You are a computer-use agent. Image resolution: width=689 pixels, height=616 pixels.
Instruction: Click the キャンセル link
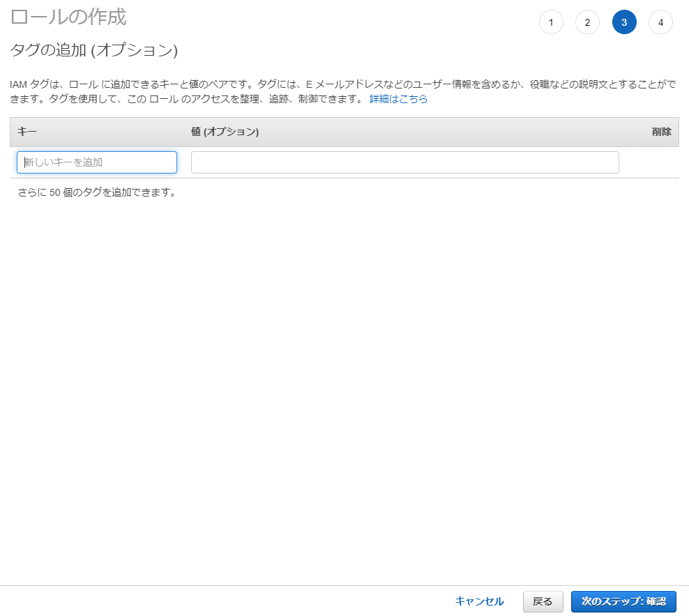coord(479,601)
